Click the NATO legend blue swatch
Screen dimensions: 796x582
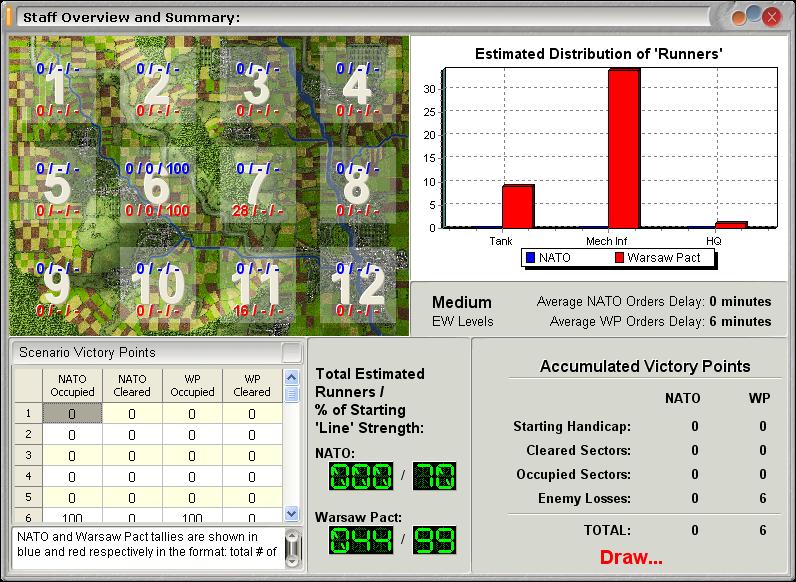(x=530, y=257)
